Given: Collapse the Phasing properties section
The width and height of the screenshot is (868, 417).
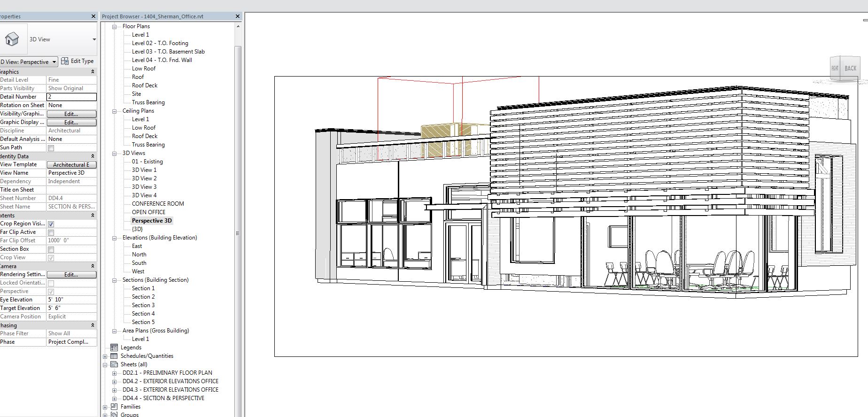Looking at the screenshot, I should point(93,325).
